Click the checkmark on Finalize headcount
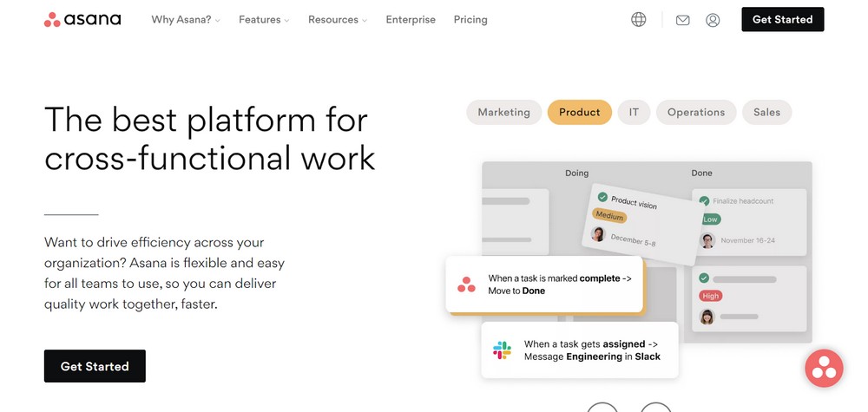This screenshot has width=868, height=412. 704,200
